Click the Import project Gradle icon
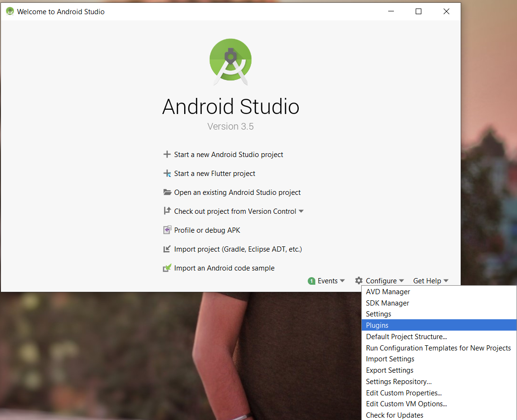 pyautogui.click(x=167, y=249)
